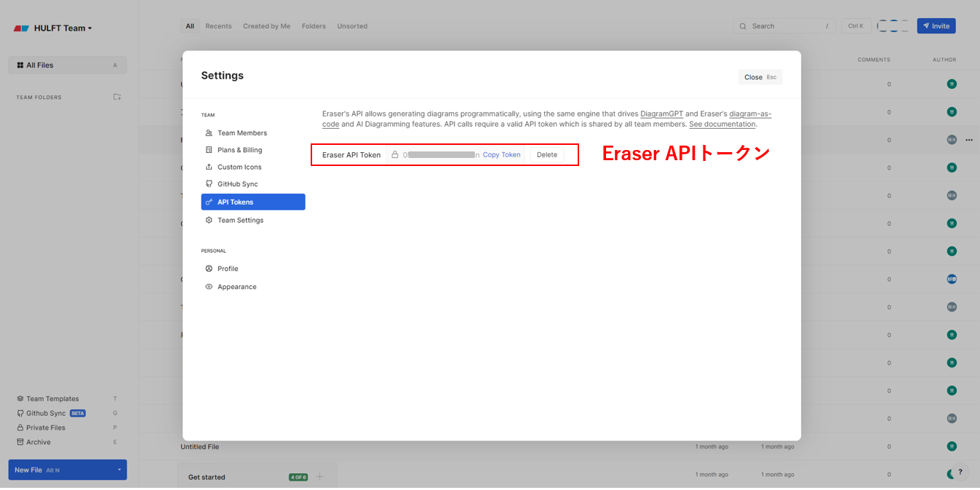Click the Private Files lock icon
This screenshot has width=980, height=490.
[20, 428]
